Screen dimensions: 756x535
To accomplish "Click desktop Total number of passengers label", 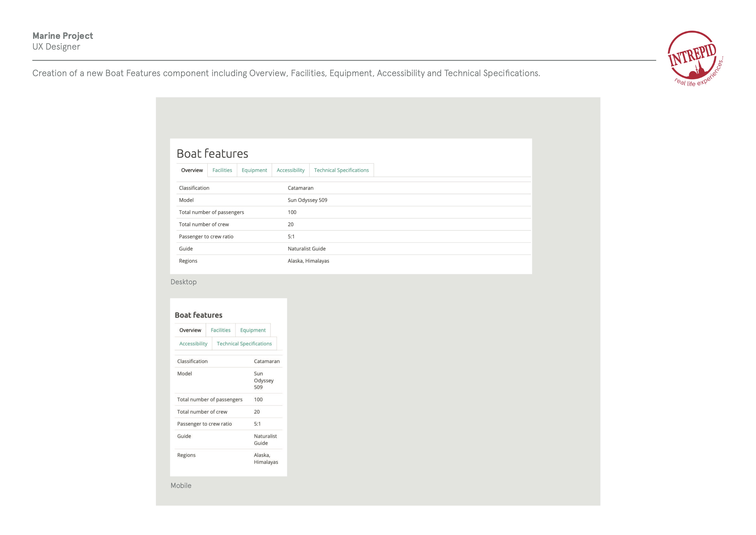I will pos(211,212).
